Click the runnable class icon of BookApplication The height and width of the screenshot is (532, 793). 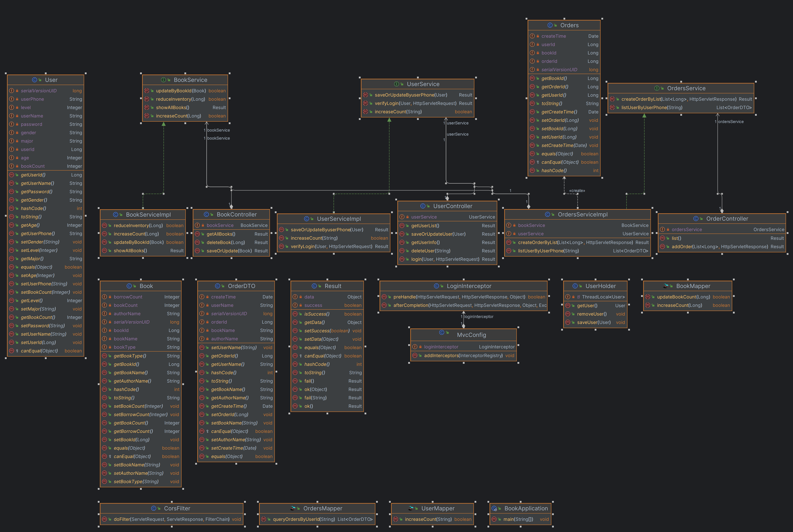(494, 508)
